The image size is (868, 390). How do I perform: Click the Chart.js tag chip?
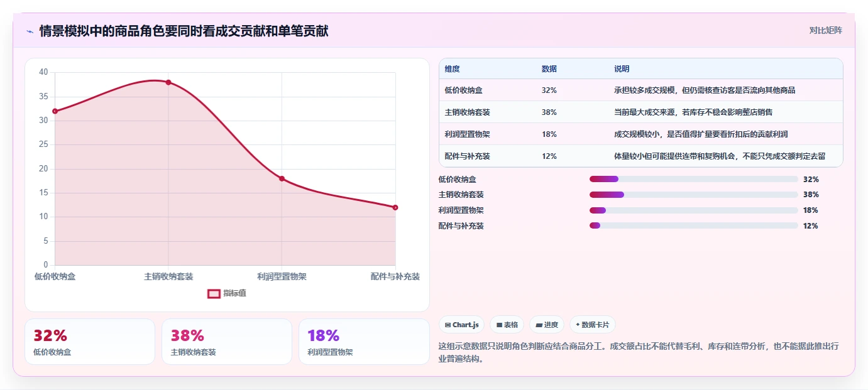(x=462, y=325)
